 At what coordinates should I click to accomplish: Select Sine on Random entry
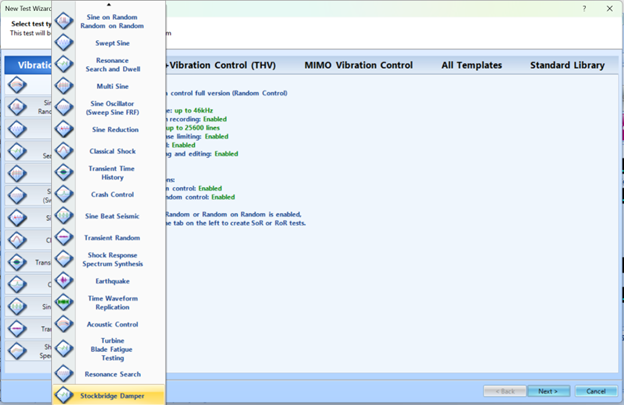(x=112, y=21)
